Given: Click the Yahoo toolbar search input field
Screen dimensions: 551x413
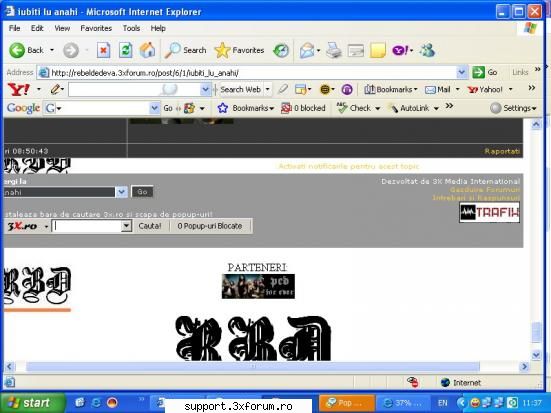Looking at the screenshot, I should coord(135,89).
